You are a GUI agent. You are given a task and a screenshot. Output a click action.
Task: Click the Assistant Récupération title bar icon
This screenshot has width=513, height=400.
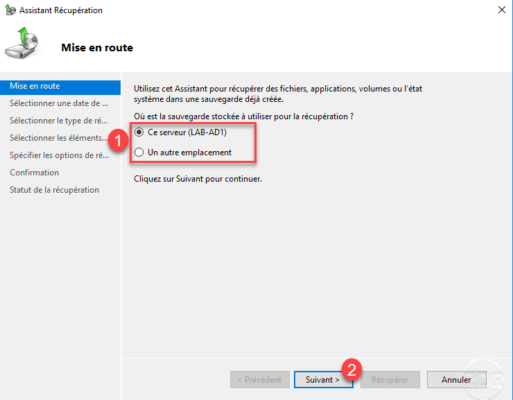(x=10, y=10)
